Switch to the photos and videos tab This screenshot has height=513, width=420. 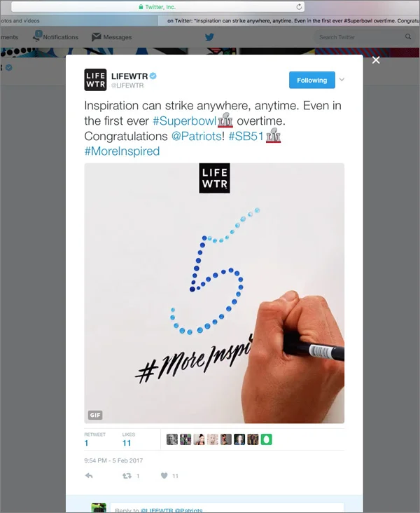(x=78, y=20)
